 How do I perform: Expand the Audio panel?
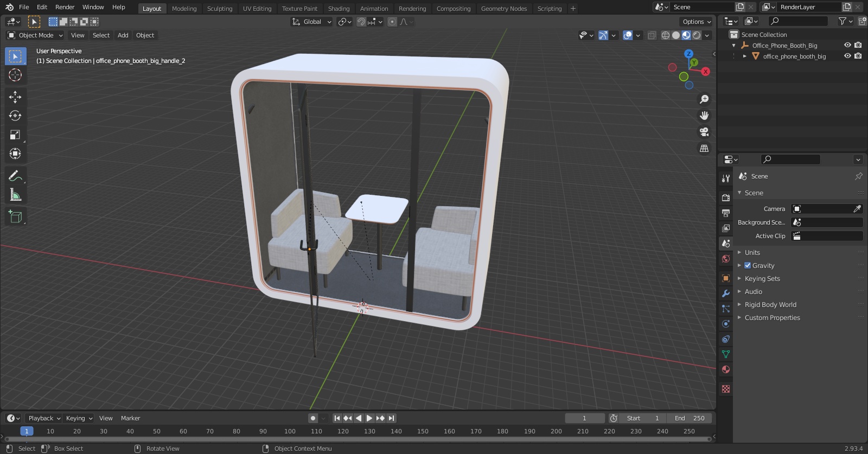pyautogui.click(x=753, y=292)
